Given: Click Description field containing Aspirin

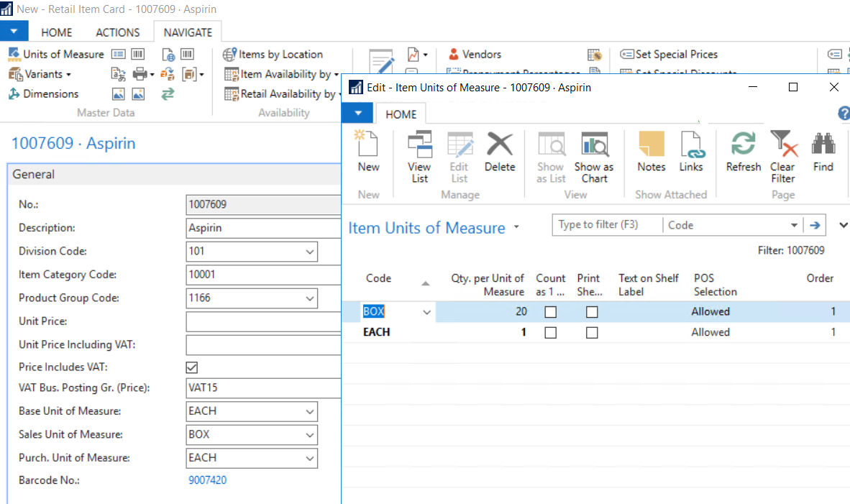Looking at the screenshot, I should click(263, 228).
